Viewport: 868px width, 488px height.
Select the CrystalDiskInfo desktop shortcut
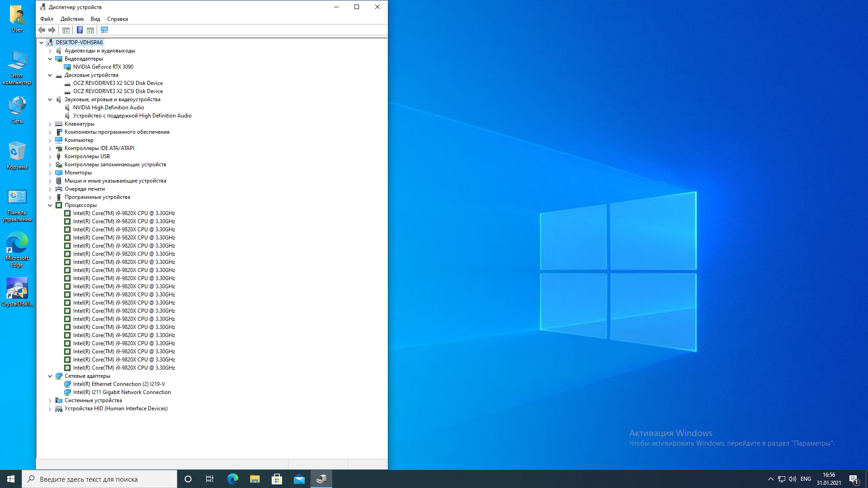(x=17, y=292)
